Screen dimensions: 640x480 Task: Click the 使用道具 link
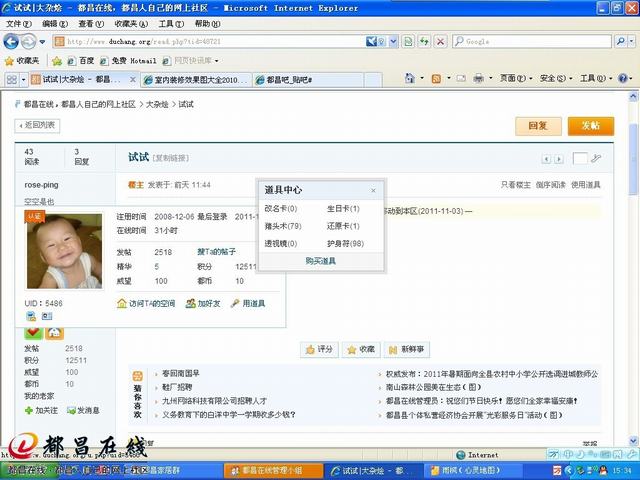(x=585, y=185)
